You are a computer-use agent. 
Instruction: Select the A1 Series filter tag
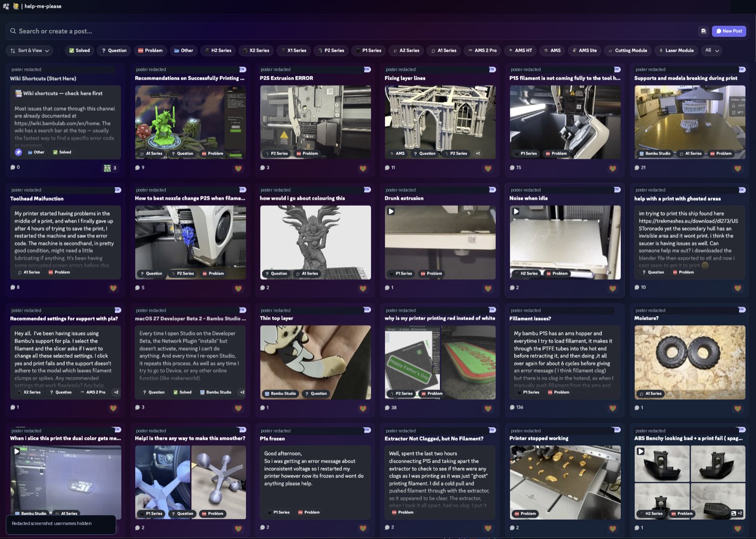(444, 51)
